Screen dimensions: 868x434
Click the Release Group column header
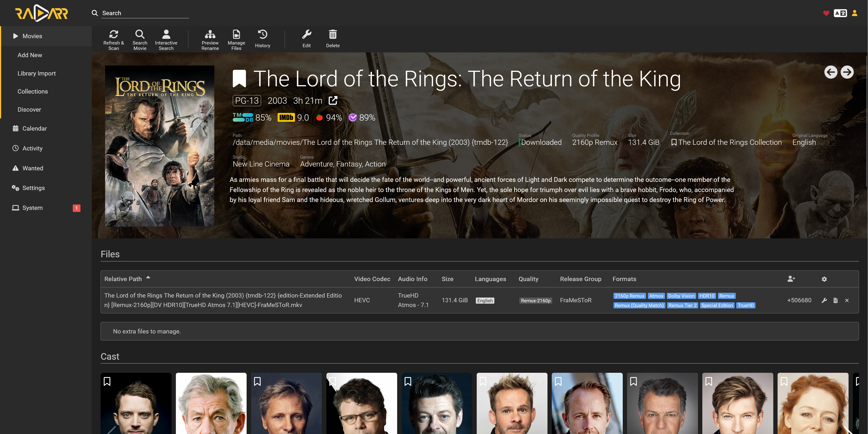[x=580, y=279]
